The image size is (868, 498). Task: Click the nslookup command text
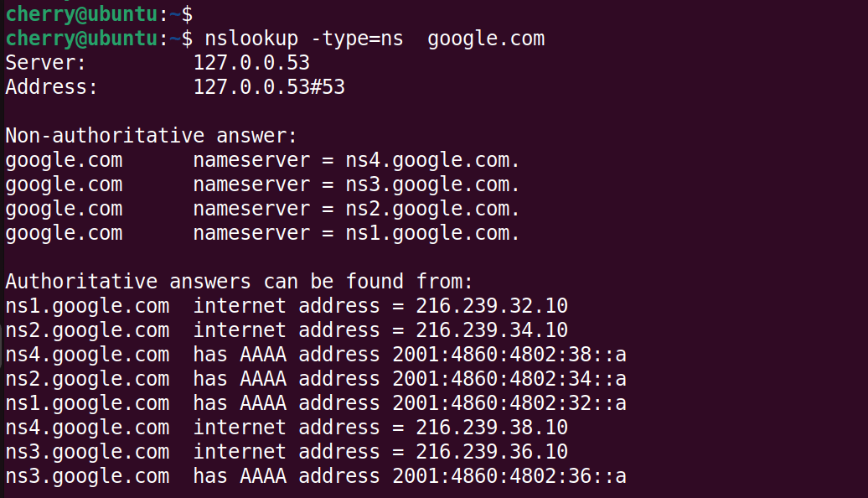[251, 39]
